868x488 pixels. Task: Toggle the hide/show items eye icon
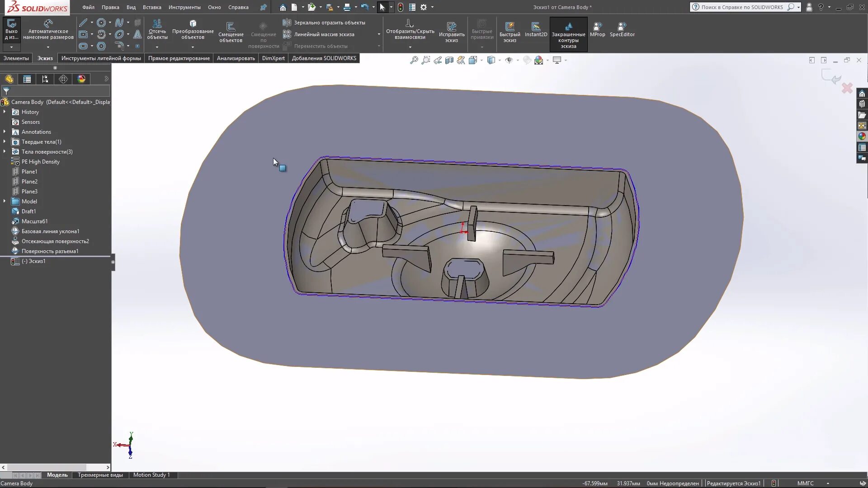[510, 60]
